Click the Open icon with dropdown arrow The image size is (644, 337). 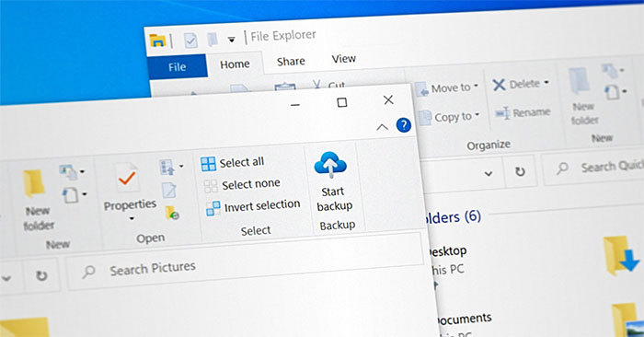coord(171,168)
